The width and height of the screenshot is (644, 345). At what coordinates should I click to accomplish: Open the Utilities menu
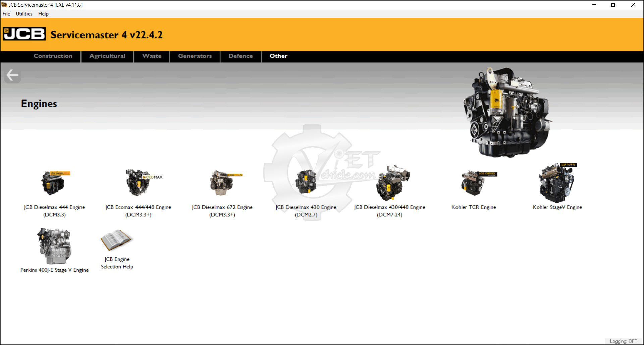tap(24, 14)
